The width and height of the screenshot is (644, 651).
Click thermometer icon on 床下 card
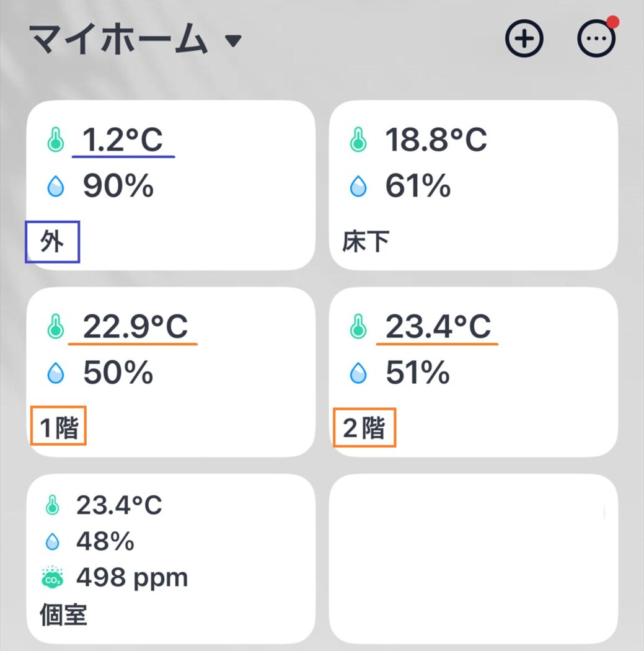[x=358, y=140]
